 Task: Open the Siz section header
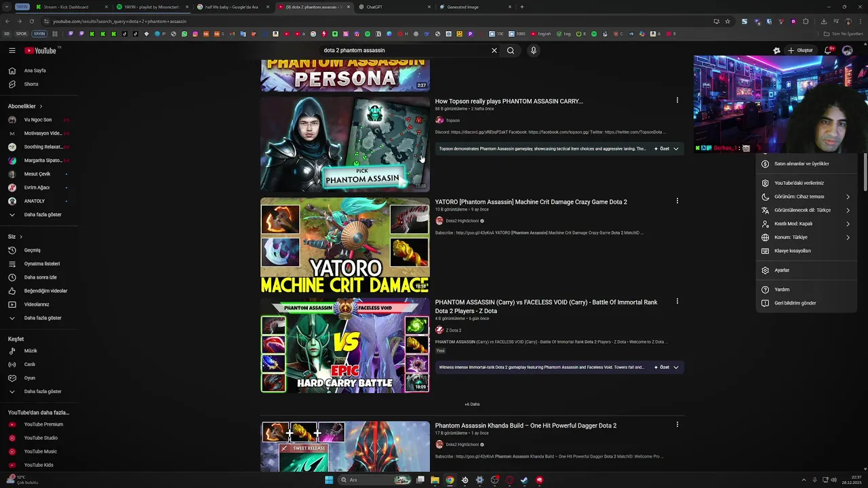[x=15, y=237]
